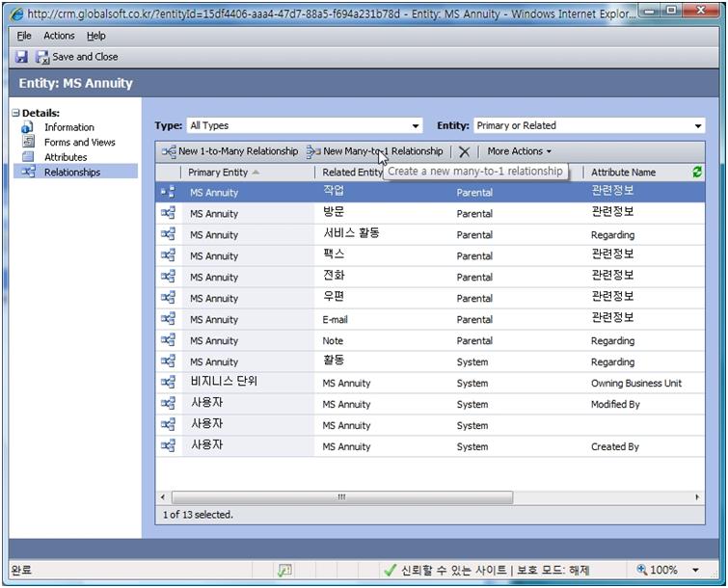Screen dimensions: 728x588
Task: Click the status bar popup blocker icon
Action: point(284,570)
